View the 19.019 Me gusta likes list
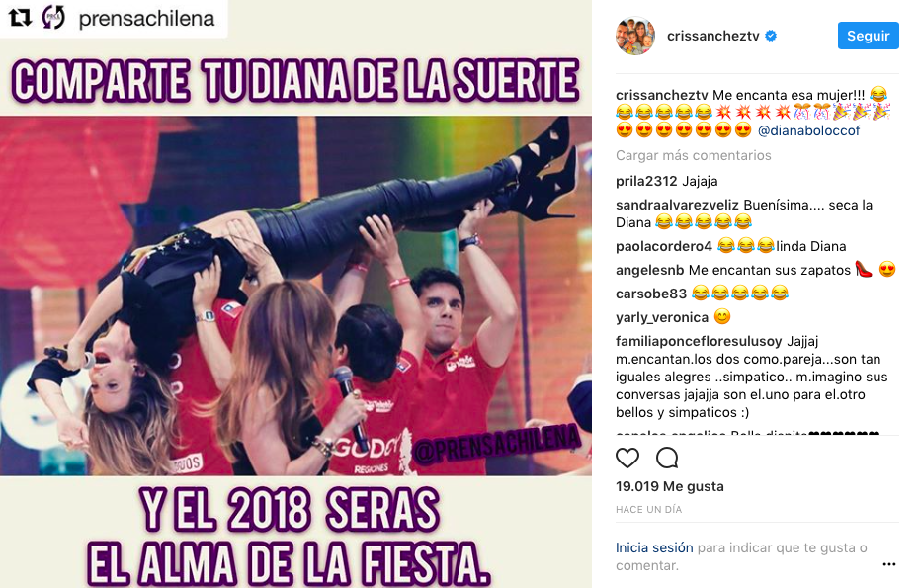This screenshot has height=588, width=919. coord(669,486)
